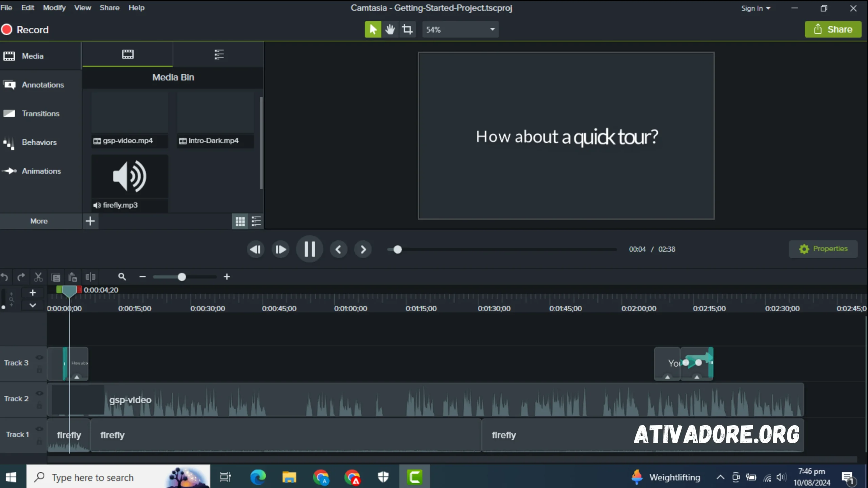Toggle Track 2 visibility eye
This screenshot has height=488, width=868.
point(39,393)
